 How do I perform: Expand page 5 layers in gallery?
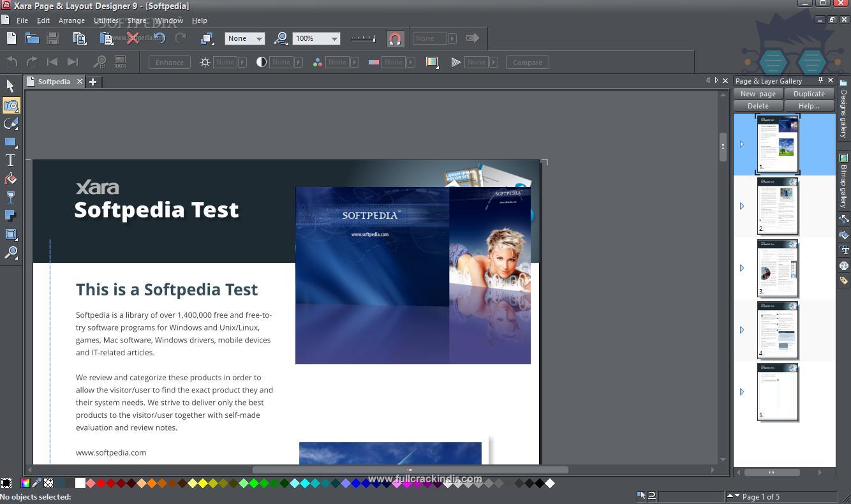point(742,392)
